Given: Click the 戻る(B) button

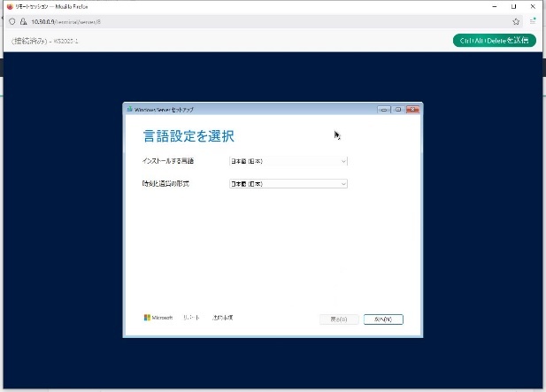Looking at the screenshot, I should click(x=339, y=319).
